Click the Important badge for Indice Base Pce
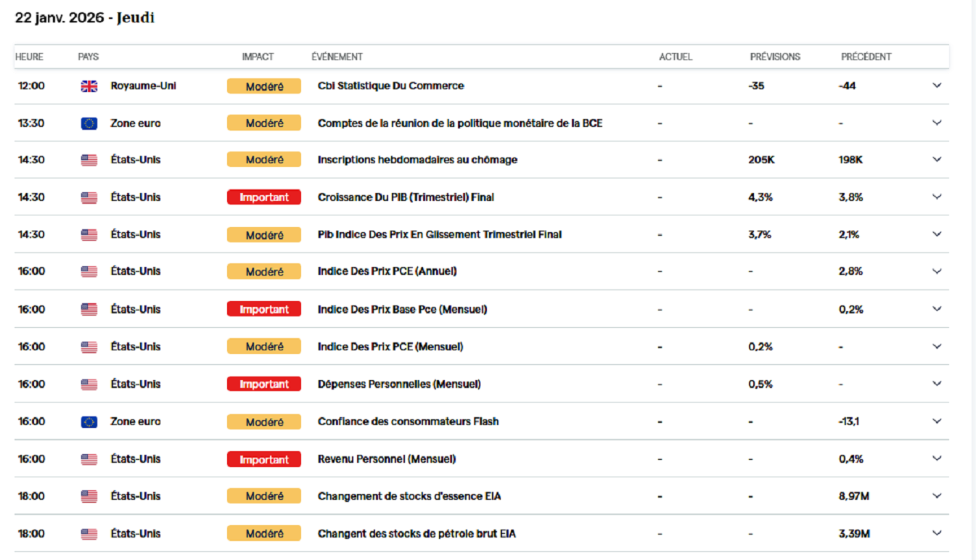976x560 pixels. coord(264,310)
